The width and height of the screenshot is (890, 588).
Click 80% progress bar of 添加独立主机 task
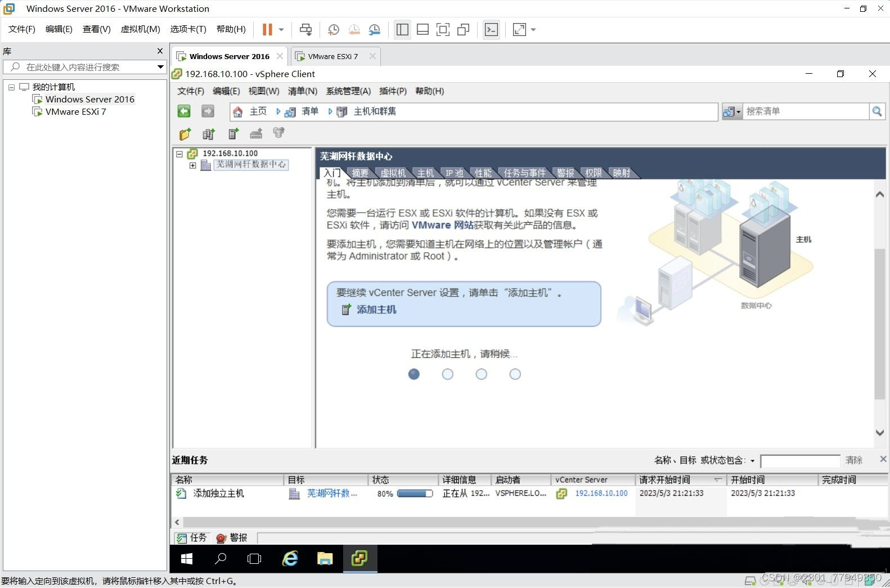point(415,493)
